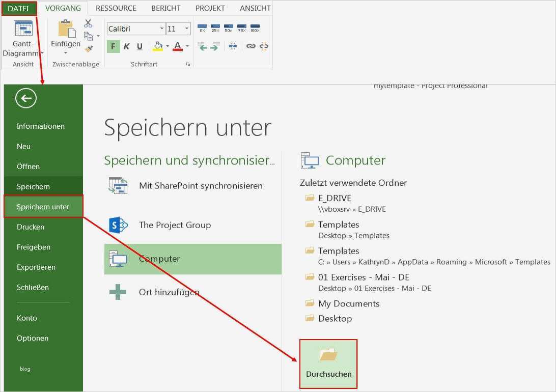This screenshot has width=556, height=392.
Task: Open the Einfügen dropdown arrow
Action: [65, 52]
